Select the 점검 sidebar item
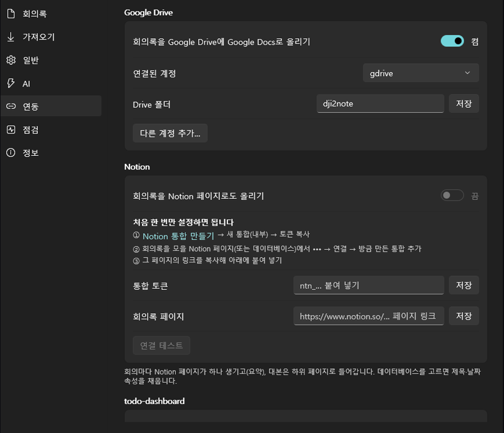The height and width of the screenshot is (433, 504). [52, 129]
